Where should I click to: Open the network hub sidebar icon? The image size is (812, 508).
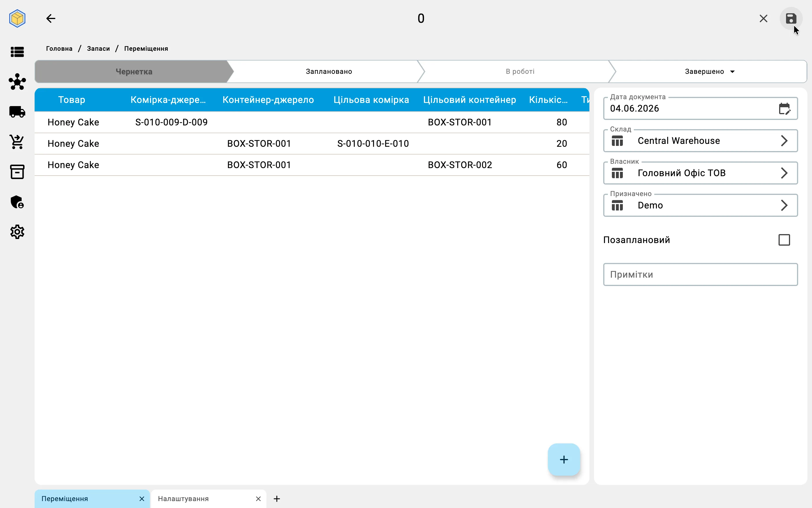[x=17, y=82]
